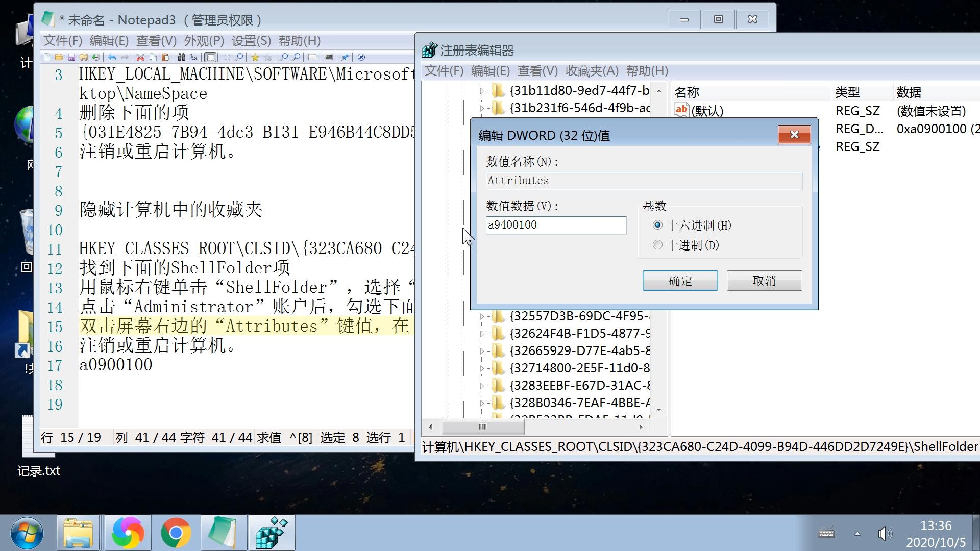The height and width of the screenshot is (551, 980).
Task: Click the Attributes value data field a9400100
Action: click(556, 225)
